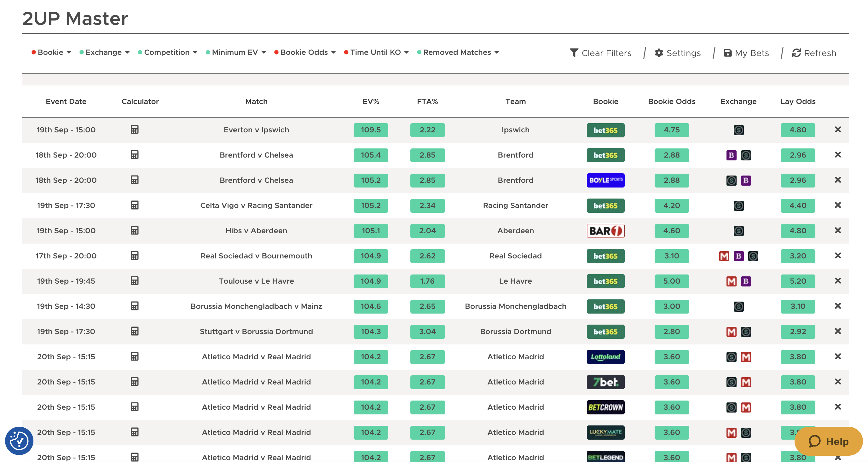Expand the Time Until KO dropdown
Image resolution: width=868 pixels, height=462 pixels.
click(376, 52)
